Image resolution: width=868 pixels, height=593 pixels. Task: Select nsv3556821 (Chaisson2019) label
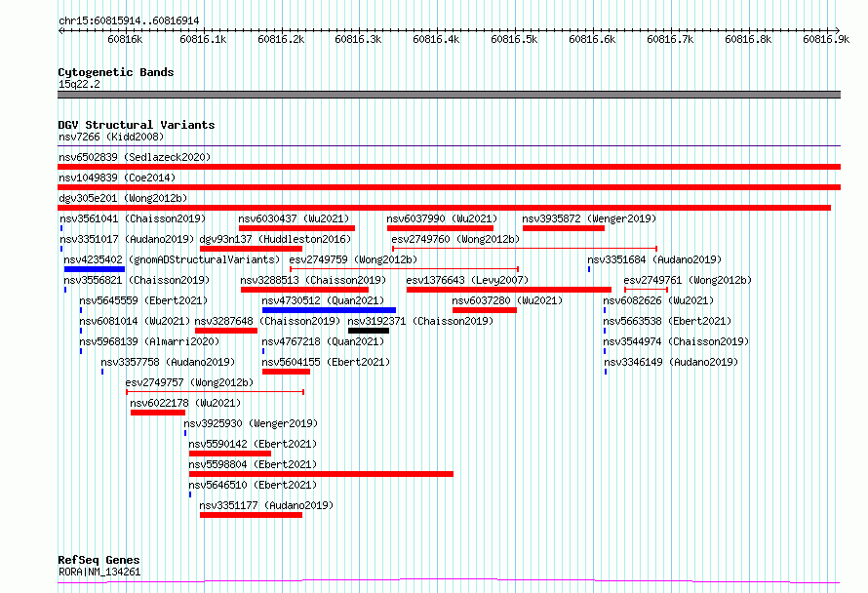(137, 280)
